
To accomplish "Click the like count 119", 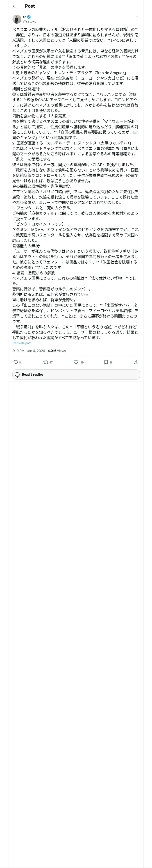I will 82,363.
